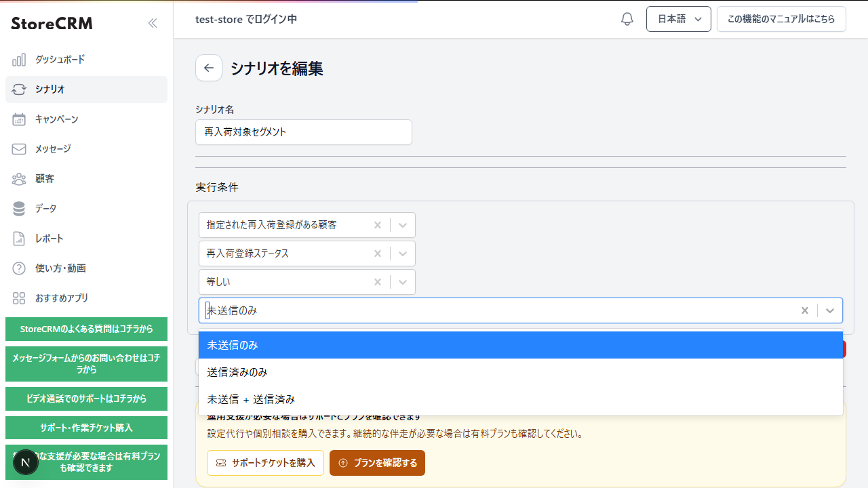This screenshot has height=488, width=868.
Task: Clear 指定された再入荷登録がある顧客 selection with X
Action: point(378,225)
